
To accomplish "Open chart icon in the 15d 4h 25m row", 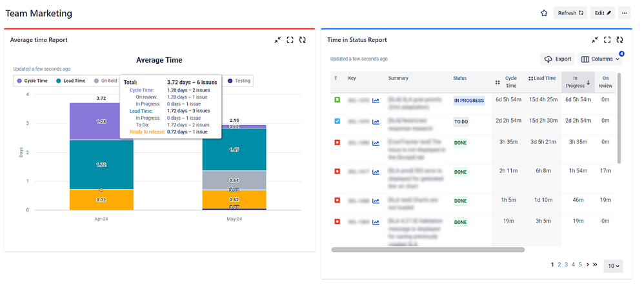I will pos(376,101).
